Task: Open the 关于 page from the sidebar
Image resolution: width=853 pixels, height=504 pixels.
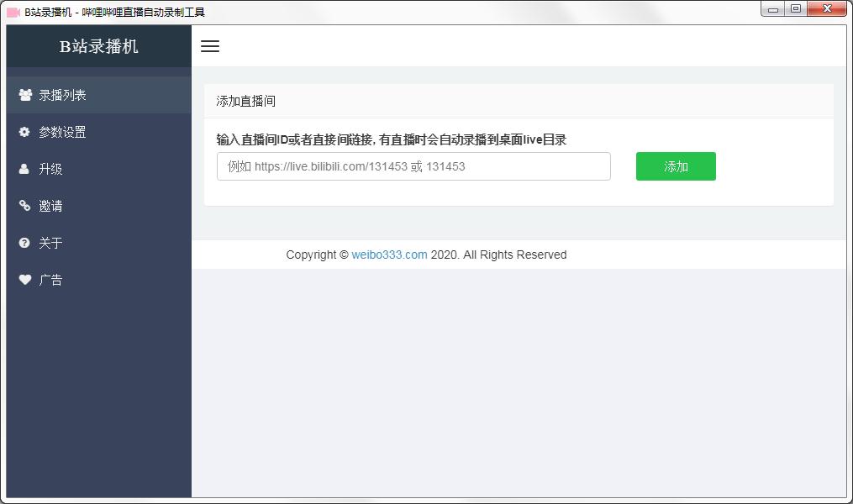Action: 99,243
